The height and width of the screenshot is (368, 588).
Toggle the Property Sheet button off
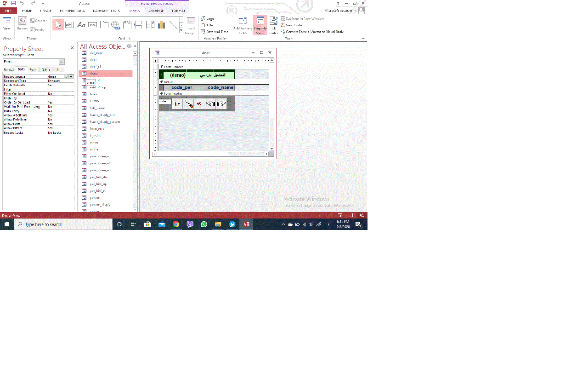click(260, 25)
